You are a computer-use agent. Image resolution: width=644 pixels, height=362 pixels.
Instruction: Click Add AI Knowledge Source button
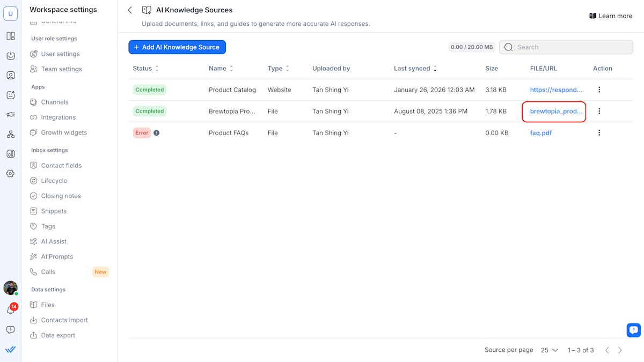pos(177,47)
